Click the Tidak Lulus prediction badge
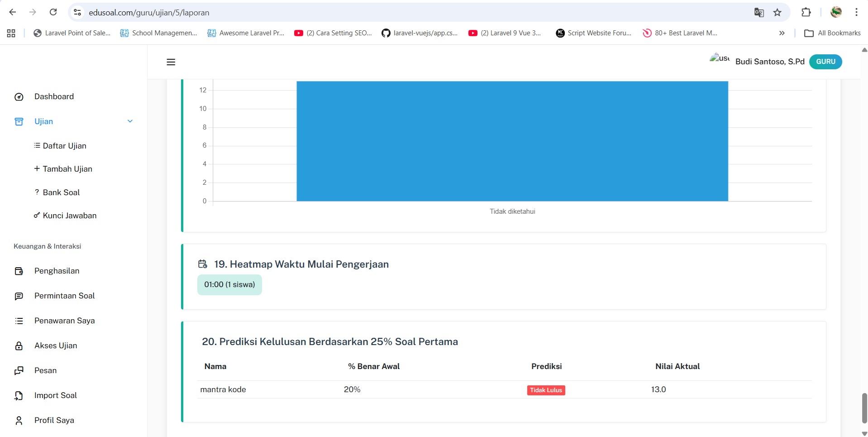The image size is (868, 437). [x=546, y=390]
